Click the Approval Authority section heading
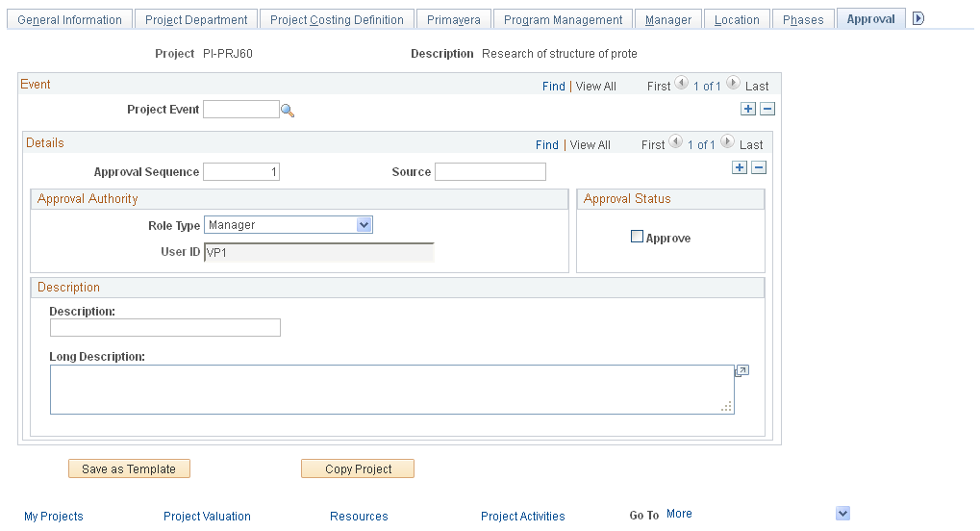Image resolution: width=980 pixels, height=531 pixels. point(88,199)
